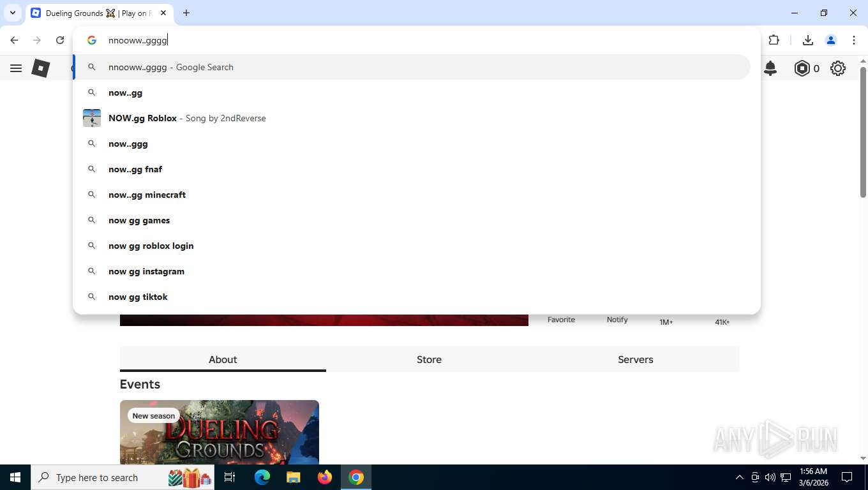Viewport: 868px width, 490px height.
Task: Click the Google icon in address bar
Action: click(x=92, y=40)
